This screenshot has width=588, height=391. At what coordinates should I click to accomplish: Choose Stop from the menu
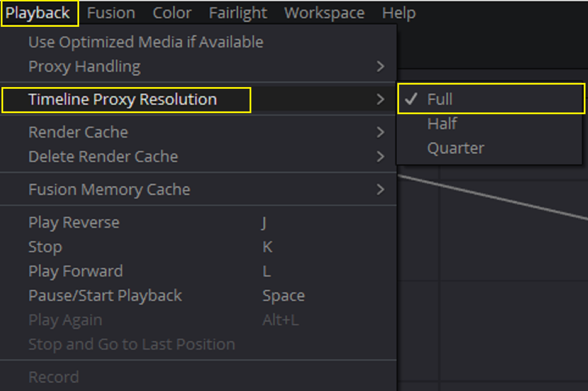pos(198,247)
